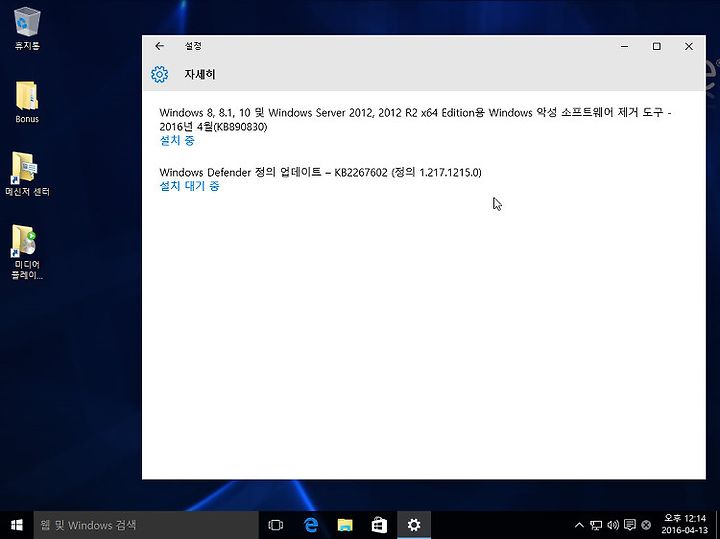
Task: Select the 메신저 센터 desktop shortcut
Action: (27, 174)
